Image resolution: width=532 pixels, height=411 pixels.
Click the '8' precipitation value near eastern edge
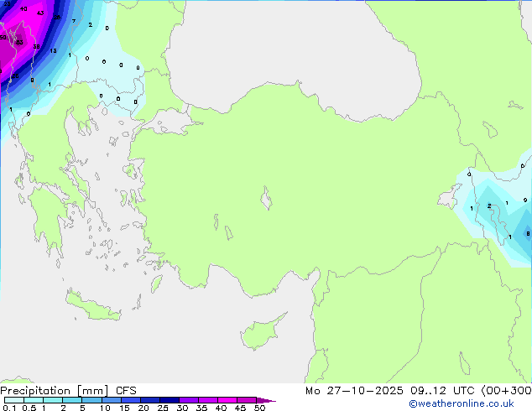(x=528, y=234)
